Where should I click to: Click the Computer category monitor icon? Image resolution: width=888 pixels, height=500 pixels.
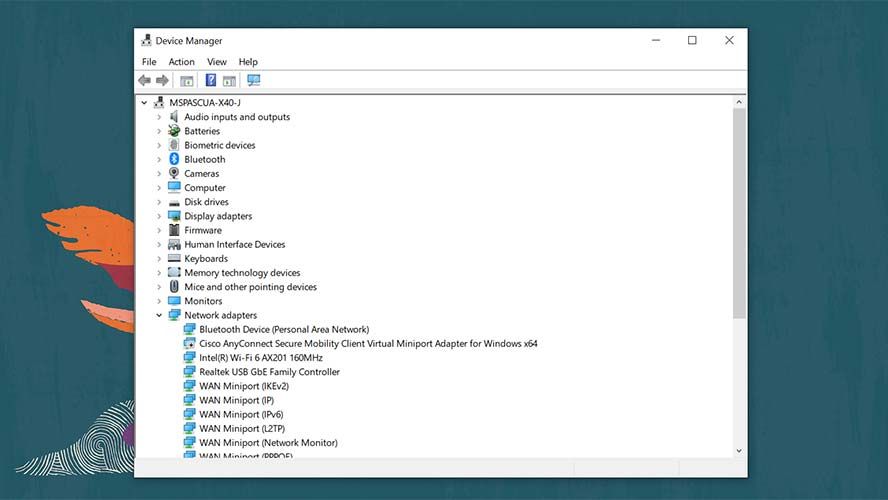174,187
